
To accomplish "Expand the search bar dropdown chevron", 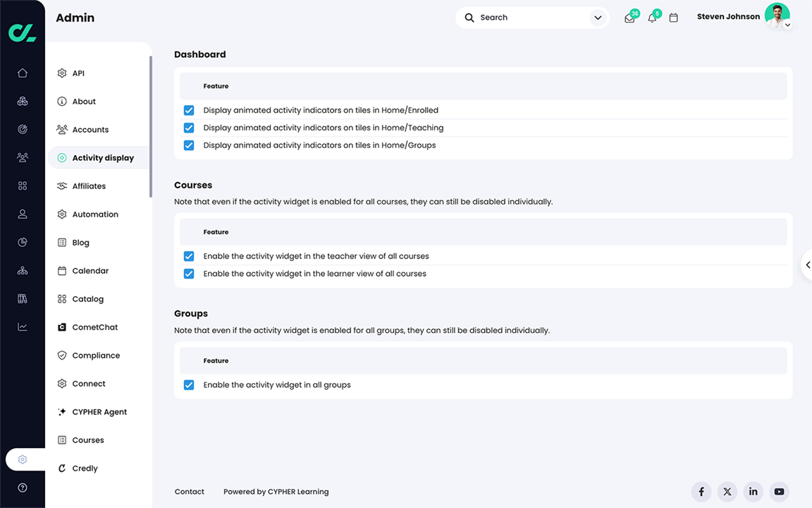I will [597, 18].
